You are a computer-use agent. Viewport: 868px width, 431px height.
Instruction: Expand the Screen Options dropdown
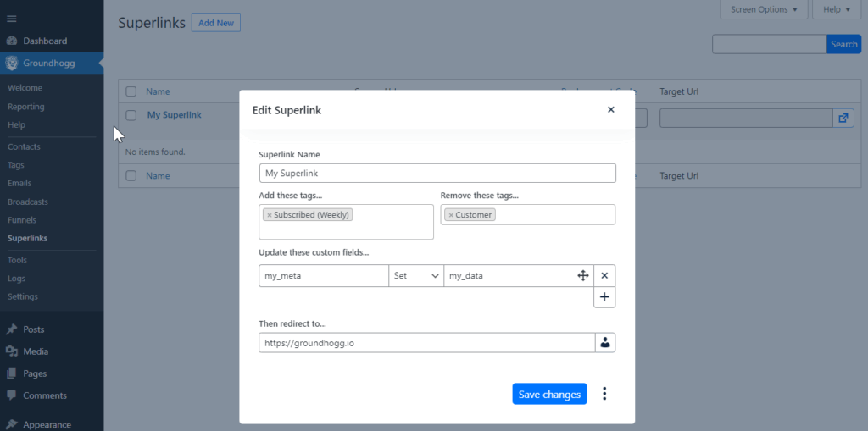764,9
